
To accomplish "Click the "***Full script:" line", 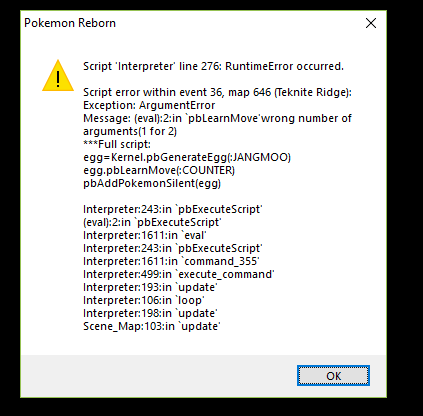I will coord(117,144).
